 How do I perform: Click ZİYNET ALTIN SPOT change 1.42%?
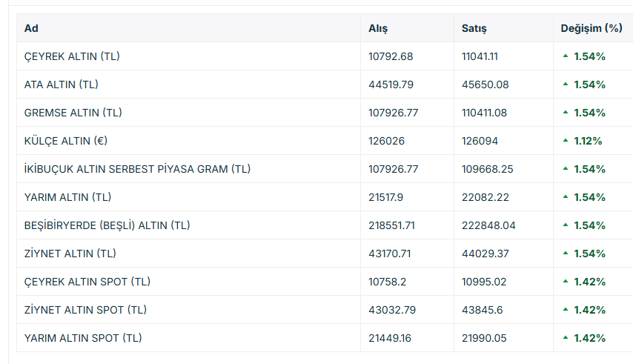pyautogui.click(x=589, y=310)
